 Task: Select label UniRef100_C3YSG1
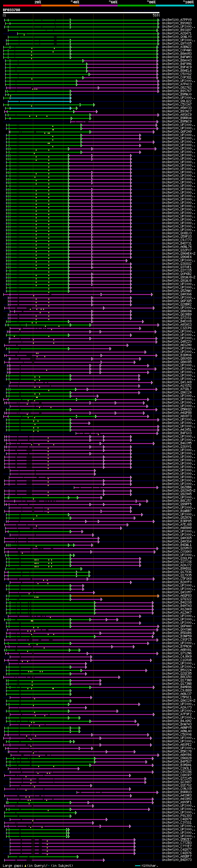tap(177, 823)
